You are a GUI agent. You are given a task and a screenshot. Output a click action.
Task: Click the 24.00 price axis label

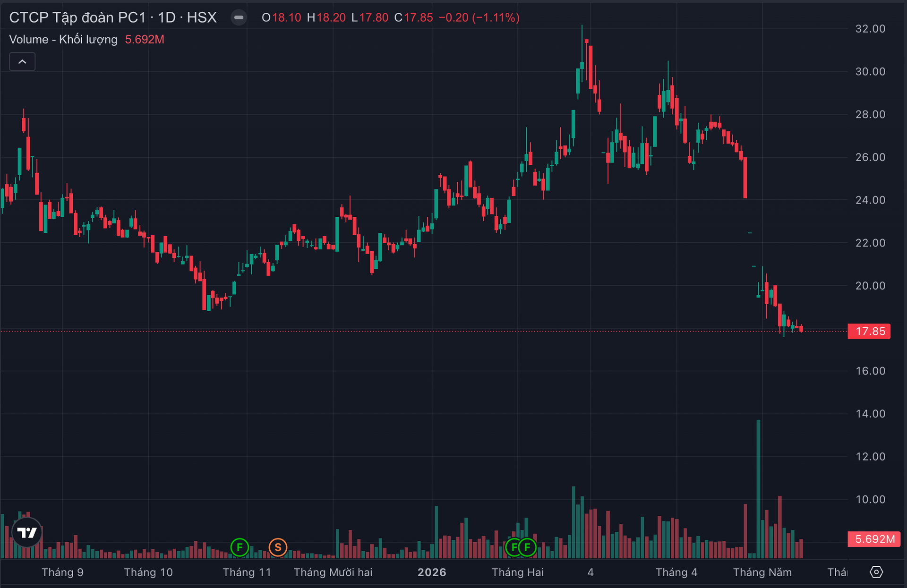pyautogui.click(x=870, y=200)
